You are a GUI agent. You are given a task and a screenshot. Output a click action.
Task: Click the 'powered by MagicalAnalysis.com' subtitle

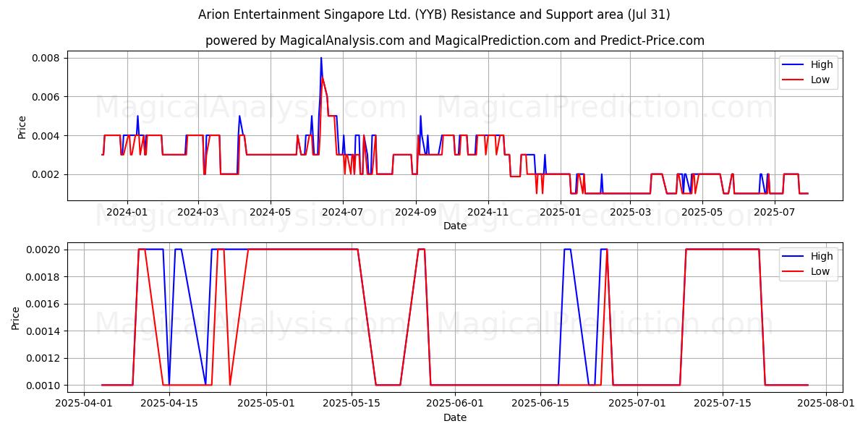click(x=455, y=41)
